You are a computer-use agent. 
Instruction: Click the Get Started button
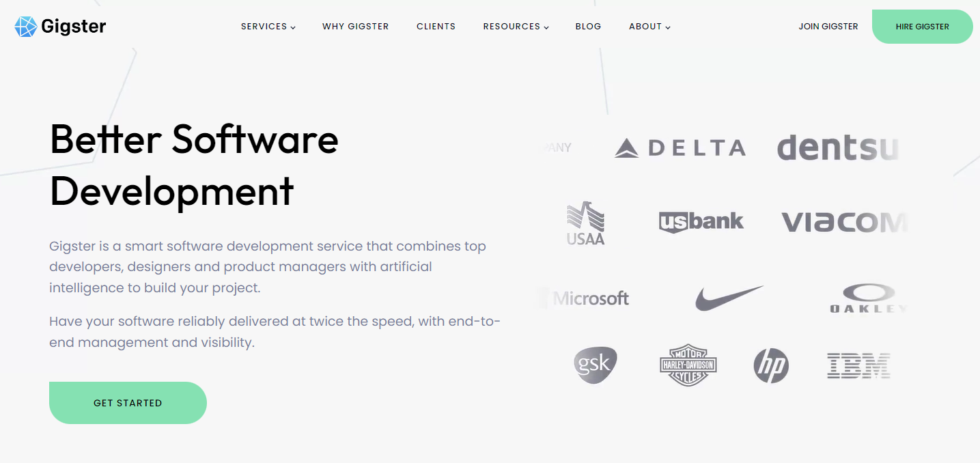point(128,403)
